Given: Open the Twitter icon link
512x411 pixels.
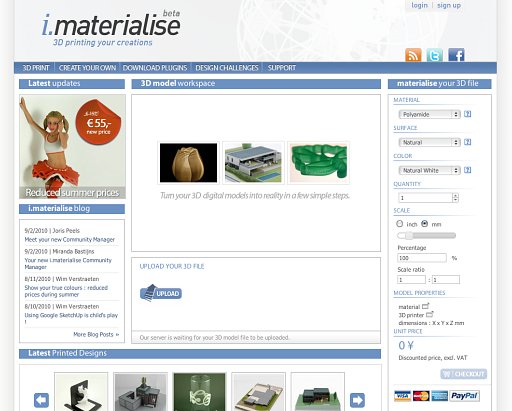Looking at the screenshot, I should pyautogui.click(x=435, y=55).
